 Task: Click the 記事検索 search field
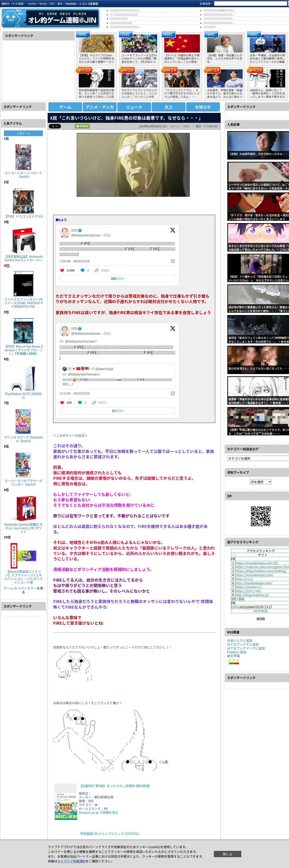(x=251, y=4)
